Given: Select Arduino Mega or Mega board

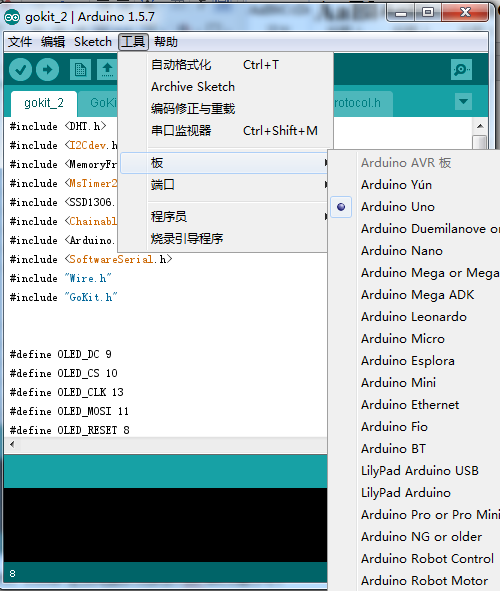Looking at the screenshot, I should [x=415, y=273].
